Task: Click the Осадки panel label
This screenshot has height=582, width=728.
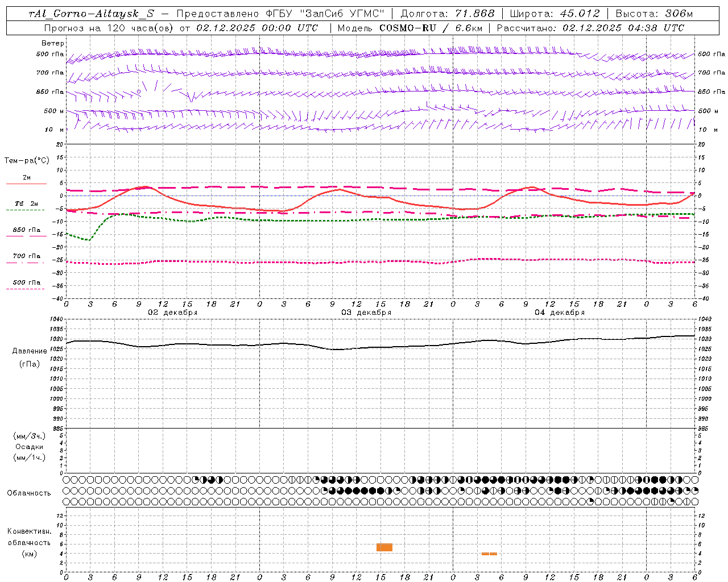Action: click(x=30, y=447)
